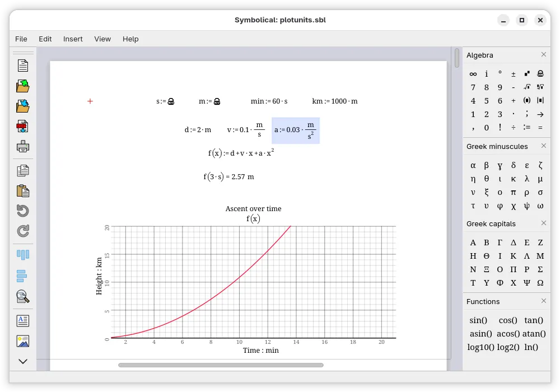Viewport: 560px width, 392px height.
Task: Insert division operator ÷
Action: point(513,127)
